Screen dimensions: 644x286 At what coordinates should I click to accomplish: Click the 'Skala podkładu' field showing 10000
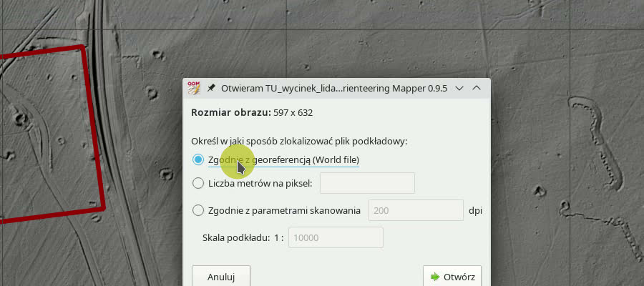[336, 237]
